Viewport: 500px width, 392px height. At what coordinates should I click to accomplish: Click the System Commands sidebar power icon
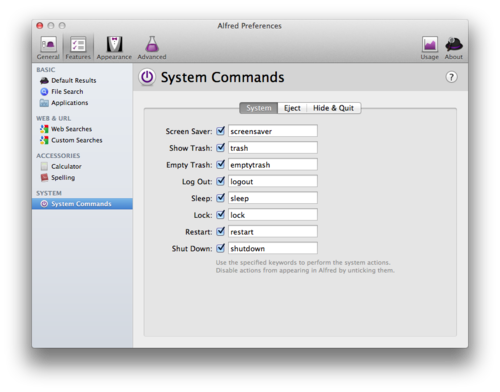pyautogui.click(x=44, y=204)
